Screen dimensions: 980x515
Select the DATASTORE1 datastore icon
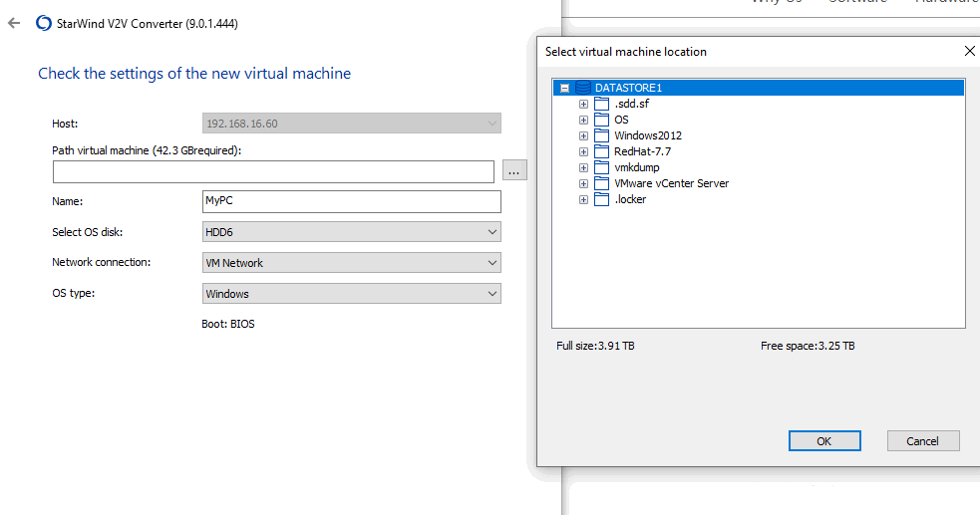pos(583,88)
